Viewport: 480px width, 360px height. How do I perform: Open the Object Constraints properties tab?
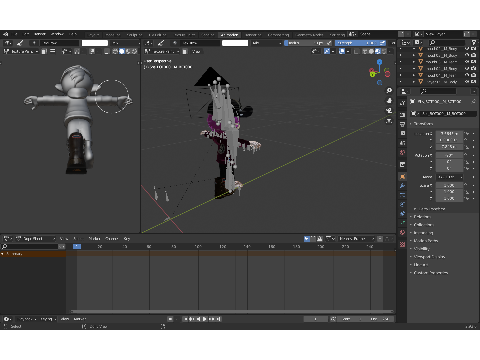click(403, 214)
